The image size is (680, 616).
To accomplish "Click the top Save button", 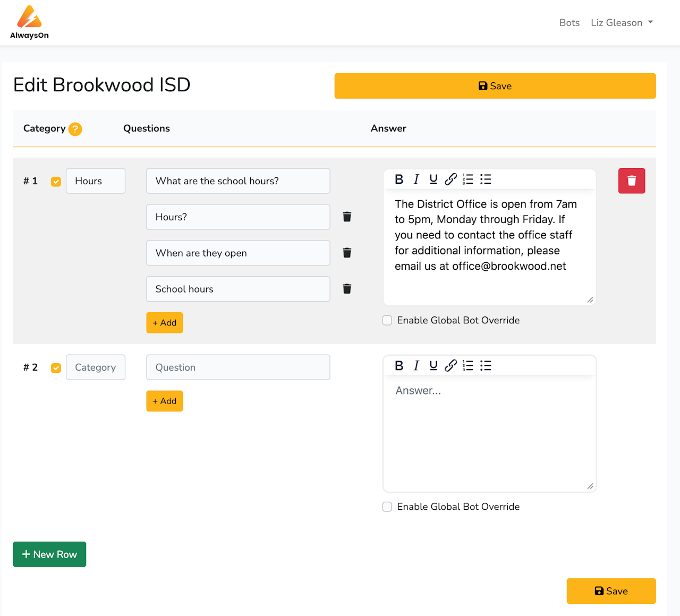I will [x=495, y=86].
